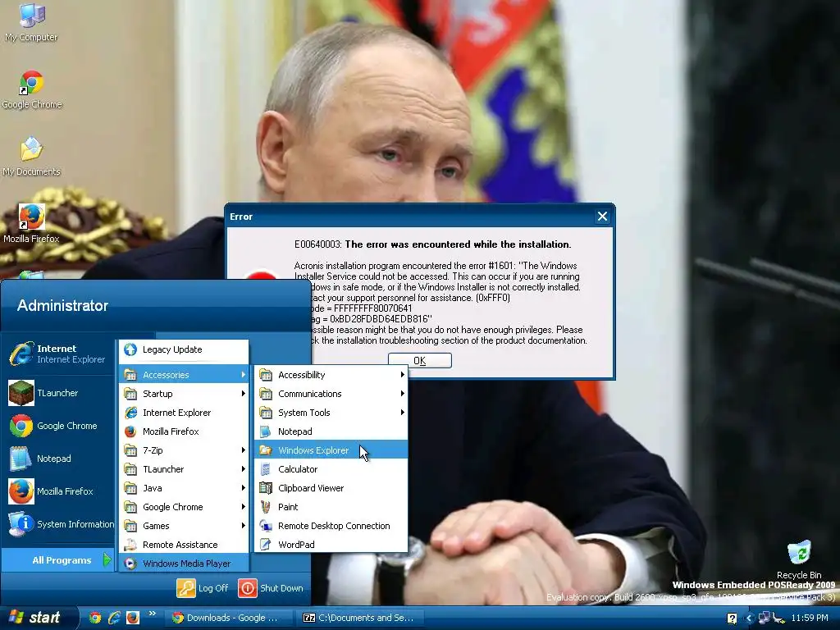This screenshot has width=840, height=630.
Task: Expand Accessories folder in All Programs
Action: 184,374
